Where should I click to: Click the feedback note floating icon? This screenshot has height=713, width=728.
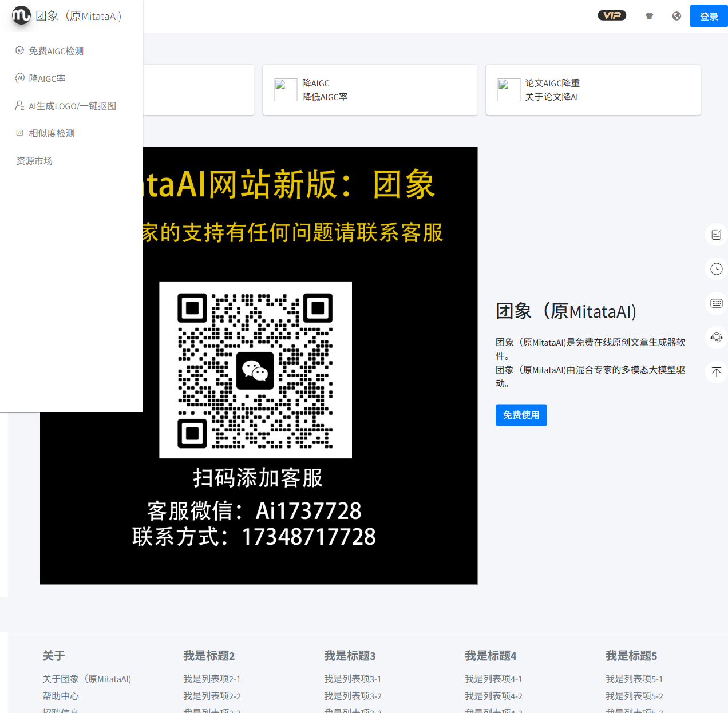(x=716, y=235)
